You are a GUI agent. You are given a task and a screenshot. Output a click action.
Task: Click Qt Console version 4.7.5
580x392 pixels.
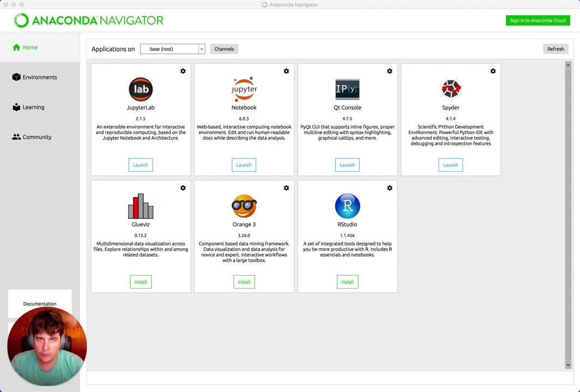(347, 119)
